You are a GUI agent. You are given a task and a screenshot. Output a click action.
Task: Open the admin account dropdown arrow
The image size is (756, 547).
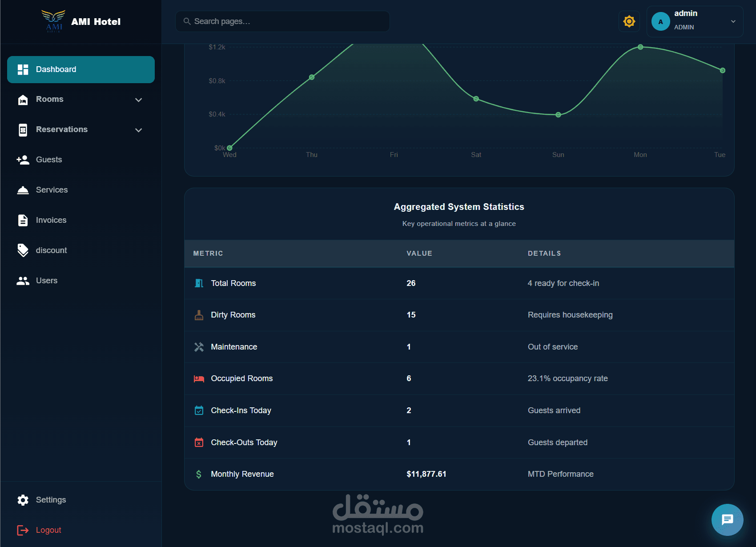[733, 21]
